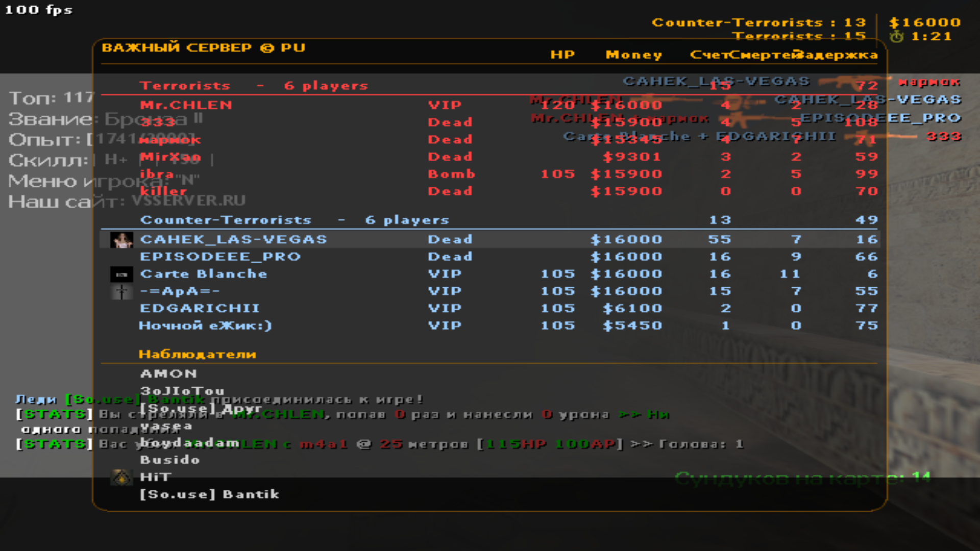Select spectator Busido
Screen dimensions: 980x551
(x=170, y=460)
